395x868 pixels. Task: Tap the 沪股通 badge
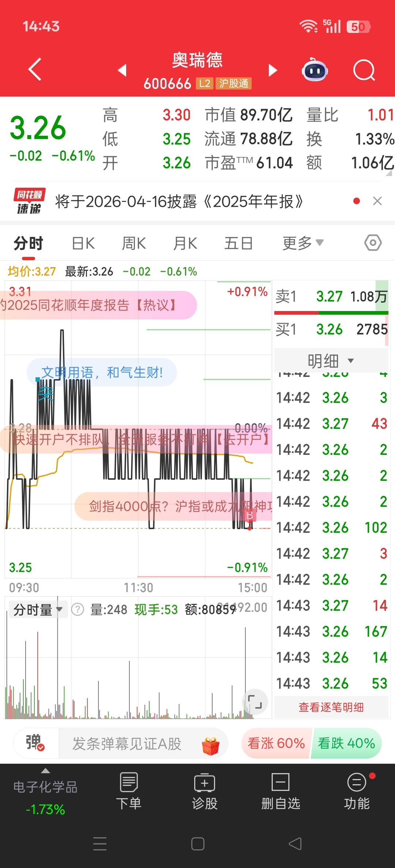234,83
